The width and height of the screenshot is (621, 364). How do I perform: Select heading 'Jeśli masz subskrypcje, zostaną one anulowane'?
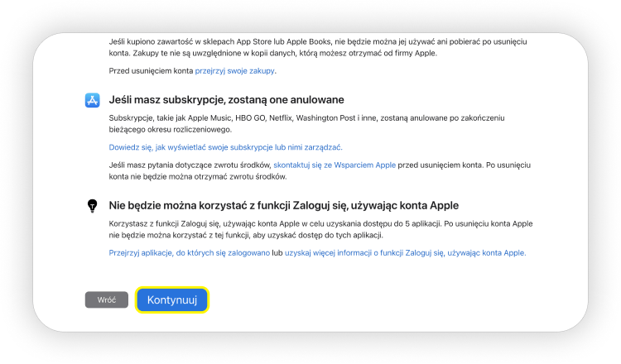point(227,100)
